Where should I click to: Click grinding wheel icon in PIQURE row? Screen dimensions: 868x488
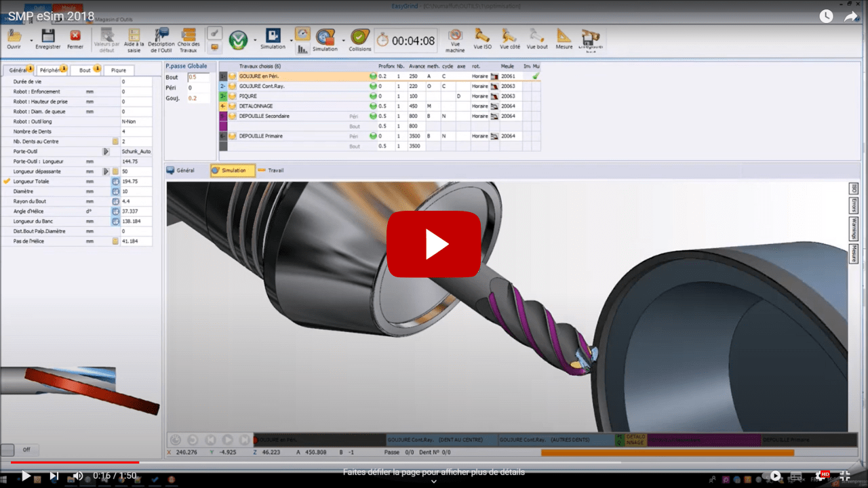click(494, 96)
